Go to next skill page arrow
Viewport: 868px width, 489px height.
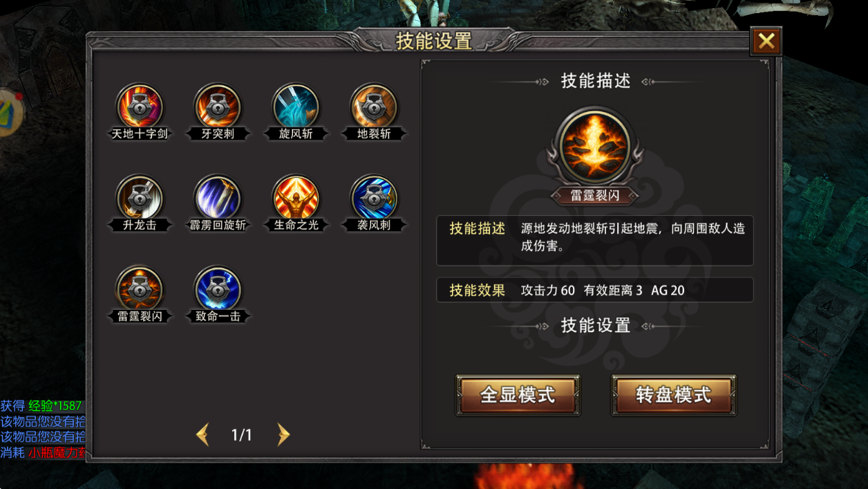point(283,434)
